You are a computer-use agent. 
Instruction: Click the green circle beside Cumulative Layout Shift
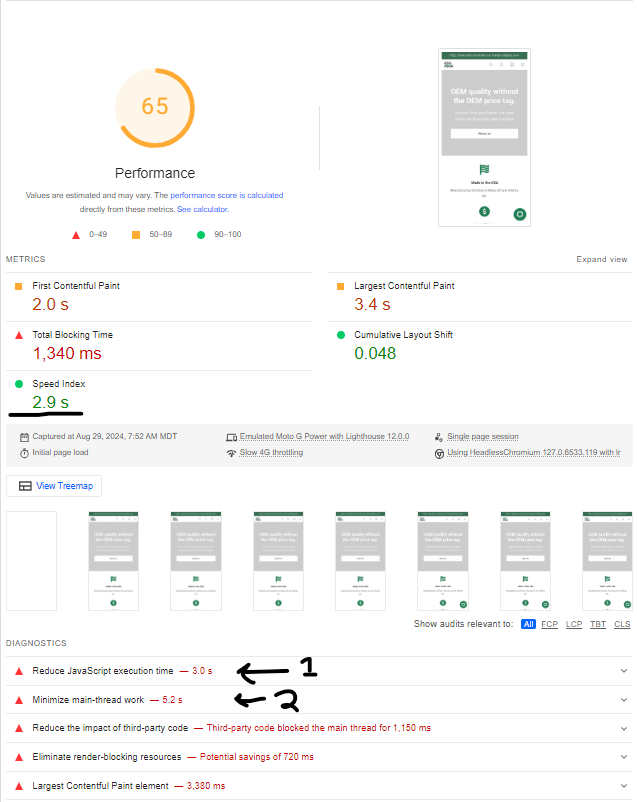[x=341, y=335]
